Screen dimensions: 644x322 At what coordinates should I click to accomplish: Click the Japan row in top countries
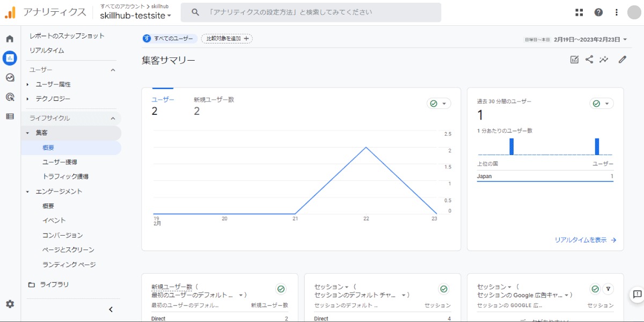click(x=545, y=176)
